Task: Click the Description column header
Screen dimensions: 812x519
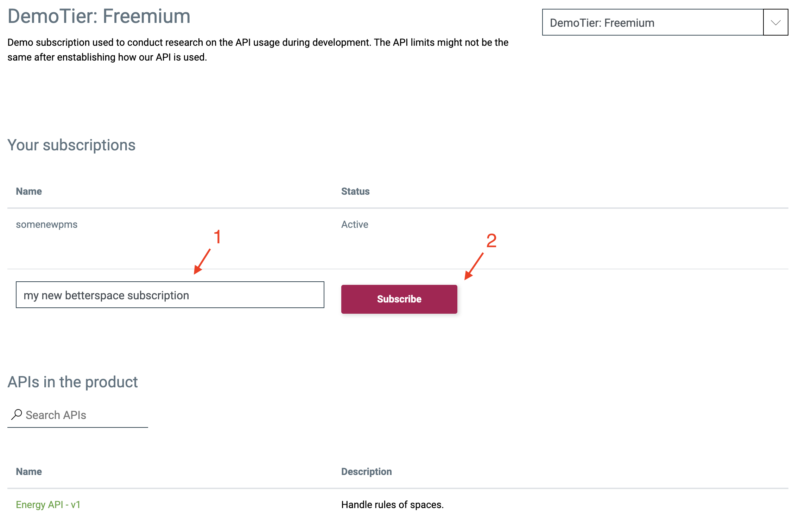Action: [x=366, y=471]
